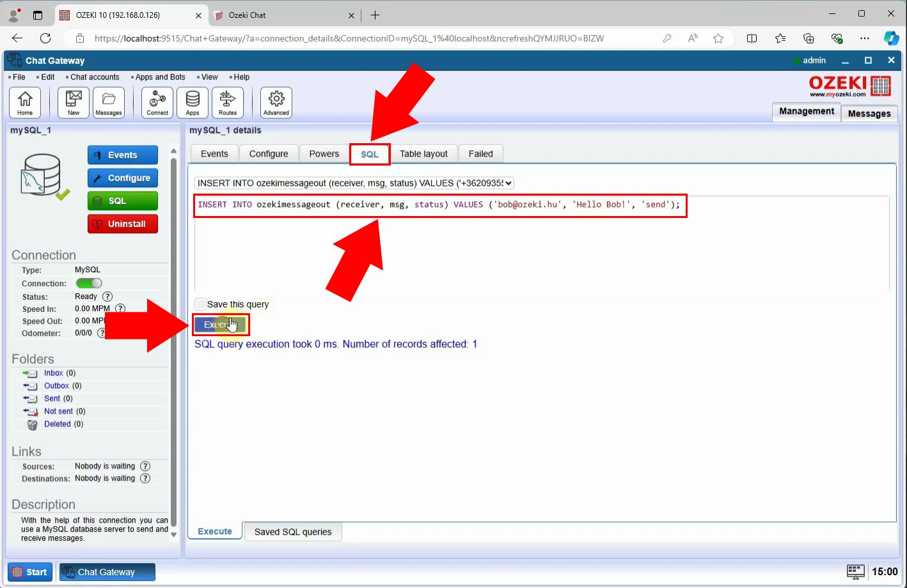Click the Execute query button
The height and width of the screenshot is (588, 907).
tap(220, 325)
